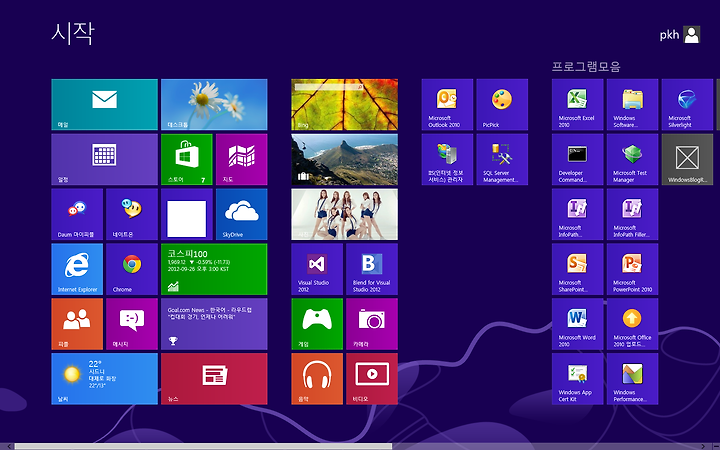The height and width of the screenshot is (450, 720).
Task: Launch Microsoft PowerPoint 2010 tile
Action: [632, 269]
